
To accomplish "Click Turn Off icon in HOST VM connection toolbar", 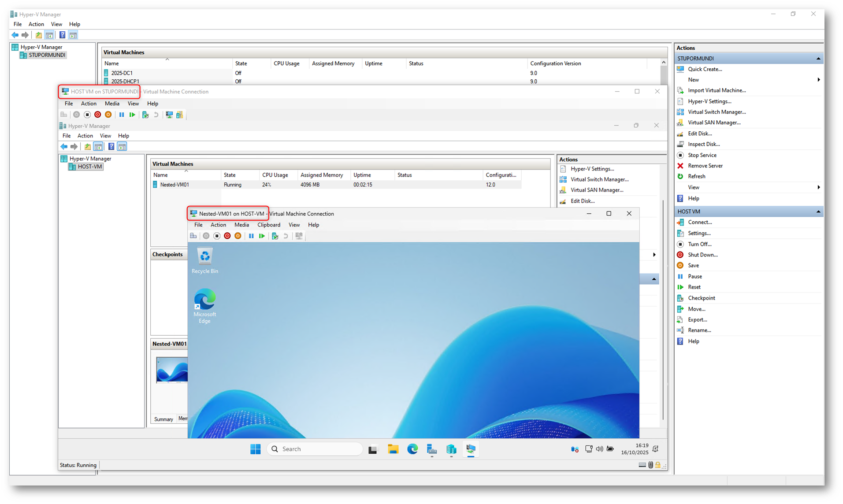I will click(87, 115).
